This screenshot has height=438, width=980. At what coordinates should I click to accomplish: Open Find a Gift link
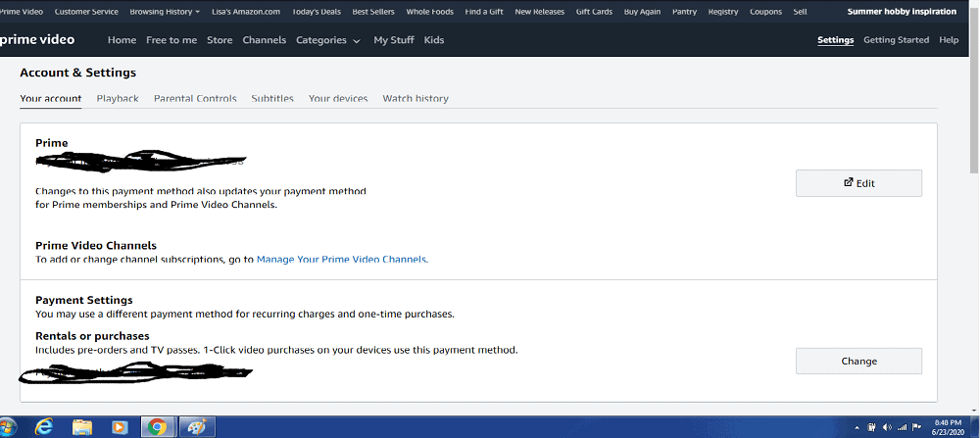coord(484,12)
